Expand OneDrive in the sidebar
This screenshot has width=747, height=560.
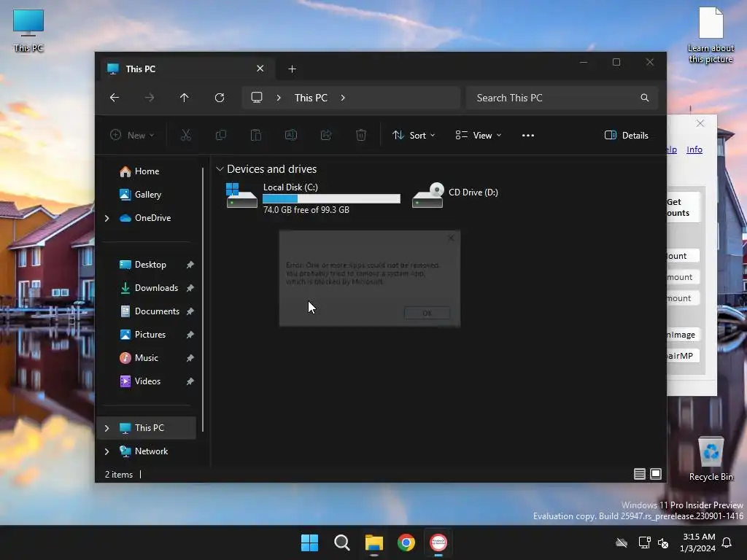point(107,218)
